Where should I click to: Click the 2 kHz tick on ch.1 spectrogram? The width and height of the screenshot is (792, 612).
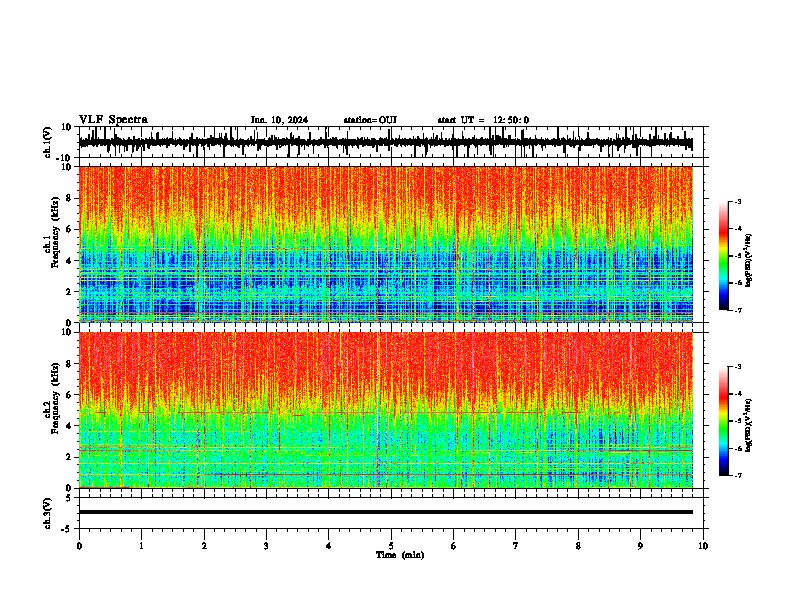tap(69, 291)
